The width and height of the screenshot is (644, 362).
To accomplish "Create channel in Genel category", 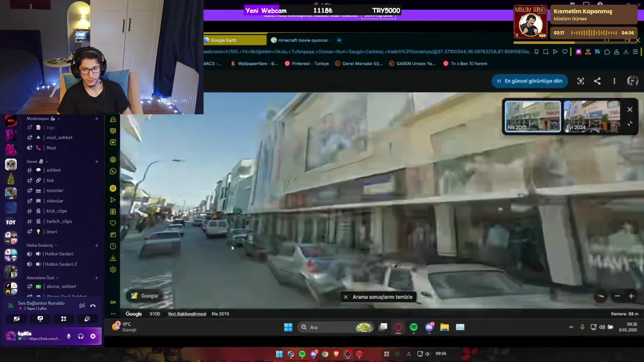I will coord(97,161).
